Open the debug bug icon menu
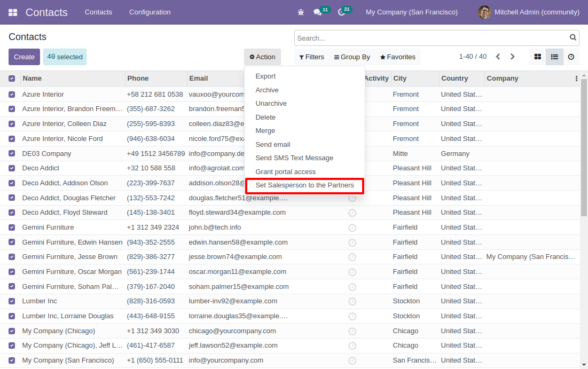The image size is (588, 369). (301, 12)
